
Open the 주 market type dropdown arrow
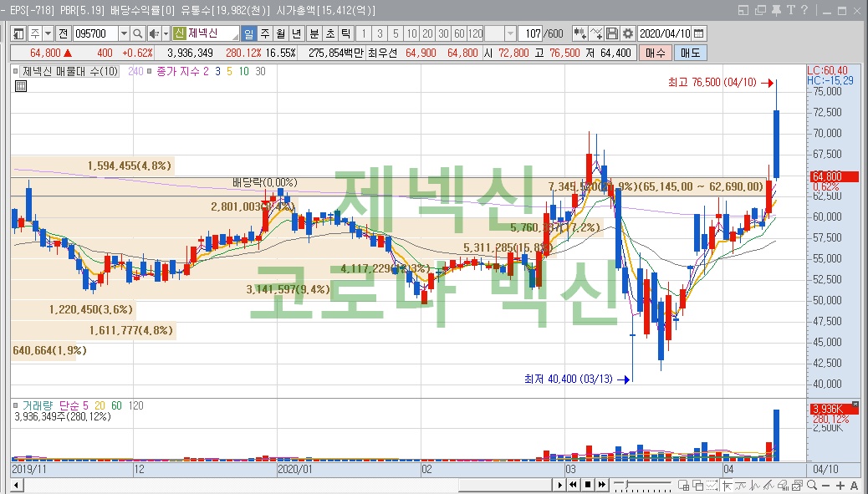[x=49, y=33]
